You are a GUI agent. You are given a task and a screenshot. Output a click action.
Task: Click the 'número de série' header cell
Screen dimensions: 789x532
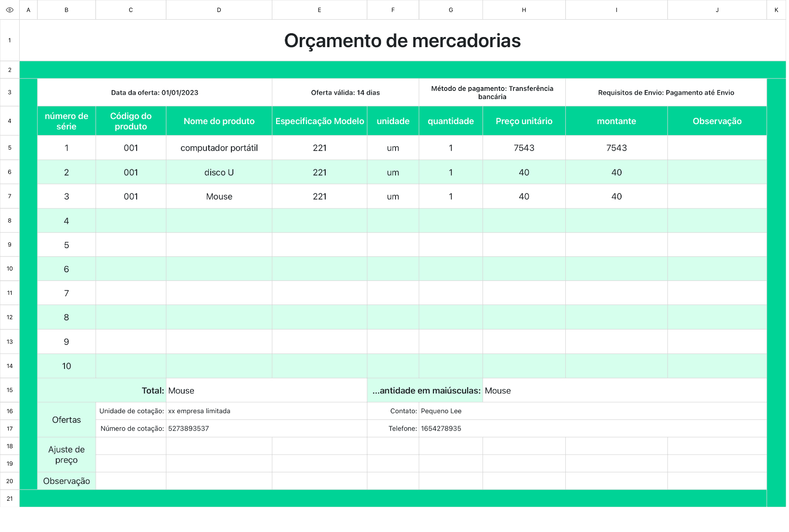coord(66,121)
